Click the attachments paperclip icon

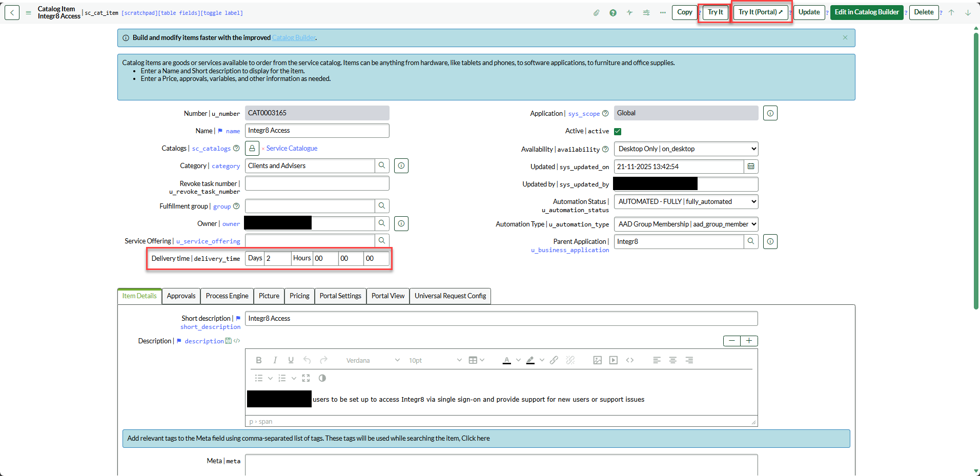coord(596,13)
